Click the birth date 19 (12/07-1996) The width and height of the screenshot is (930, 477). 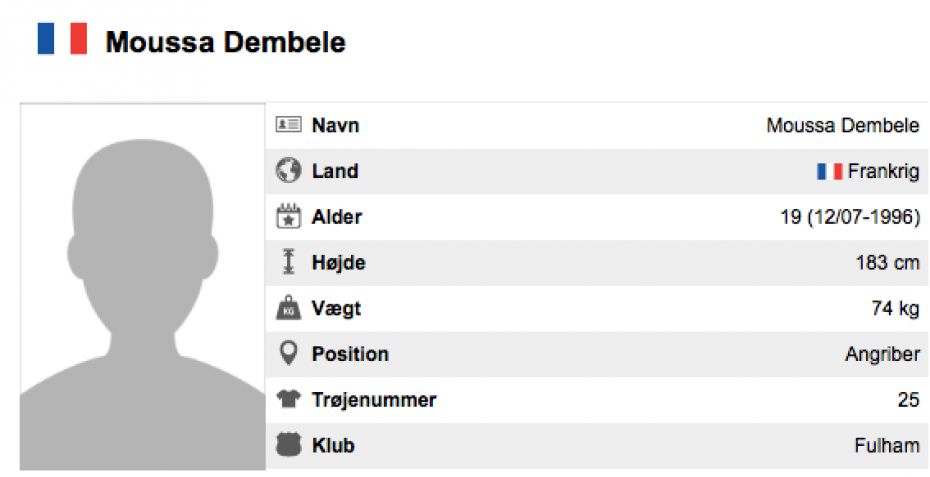850,217
